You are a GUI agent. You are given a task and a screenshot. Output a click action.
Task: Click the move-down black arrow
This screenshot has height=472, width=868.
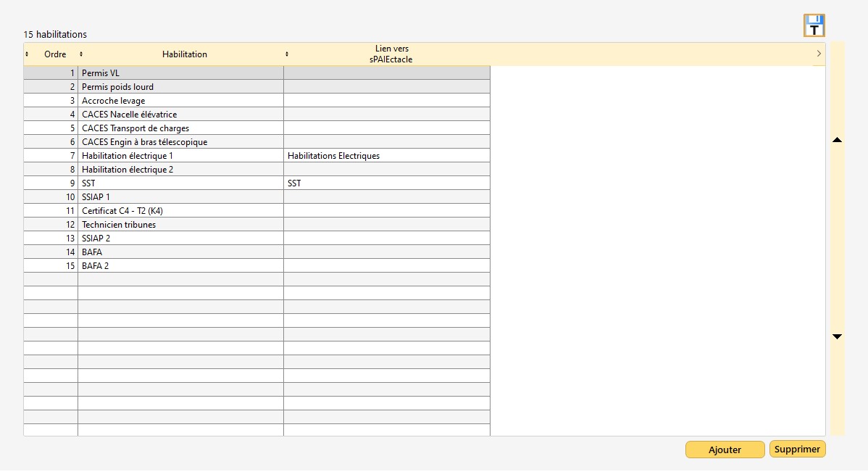(x=837, y=336)
